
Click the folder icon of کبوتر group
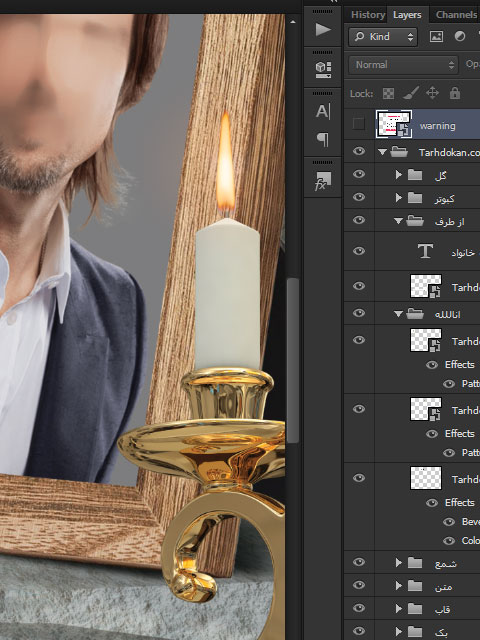(x=415, y=198)
